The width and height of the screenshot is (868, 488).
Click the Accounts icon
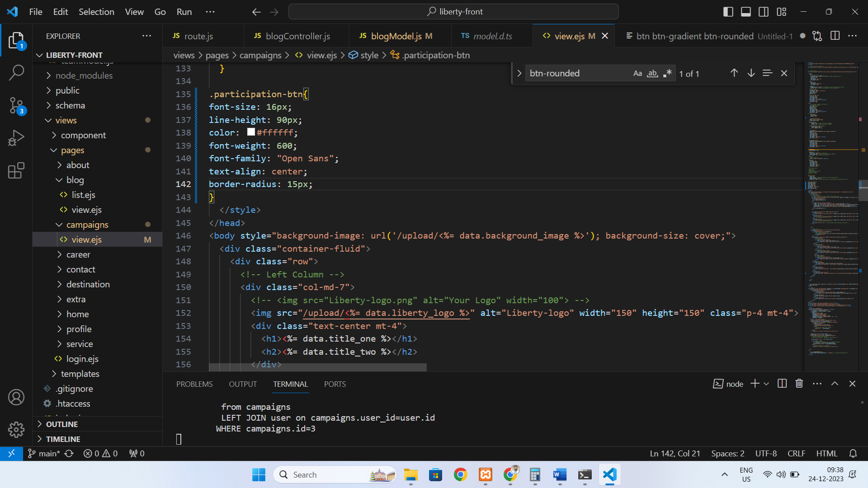coord(16,397)
